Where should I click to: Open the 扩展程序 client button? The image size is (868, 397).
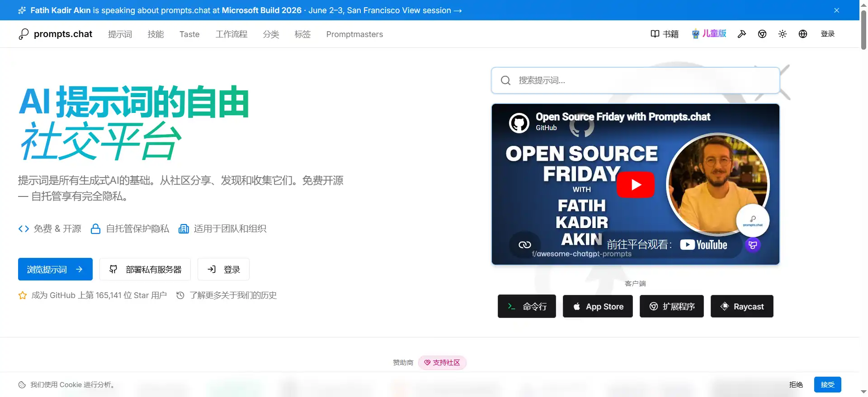[672, 306]
